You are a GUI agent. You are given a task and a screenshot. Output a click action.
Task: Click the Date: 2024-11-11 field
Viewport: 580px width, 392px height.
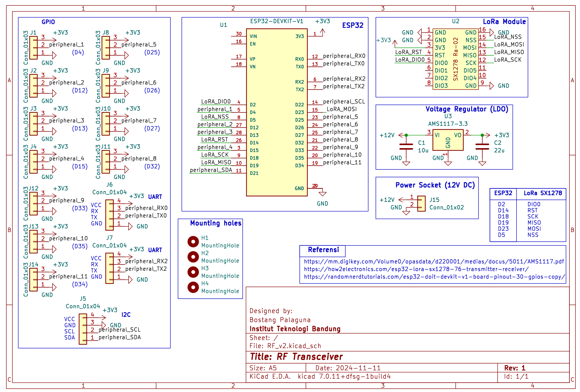(x=348, y=368)
